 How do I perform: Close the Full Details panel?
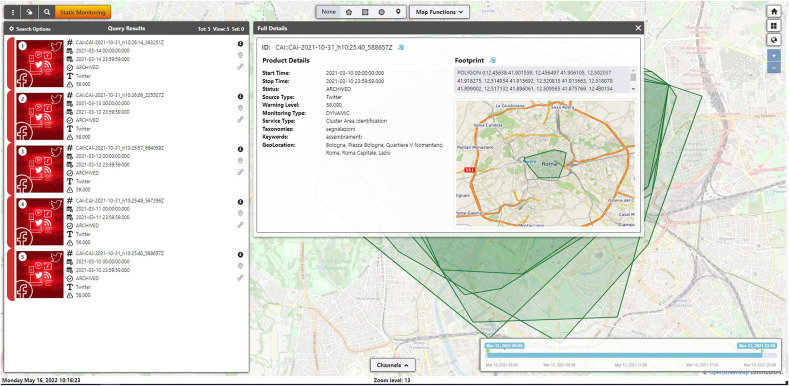638,28
